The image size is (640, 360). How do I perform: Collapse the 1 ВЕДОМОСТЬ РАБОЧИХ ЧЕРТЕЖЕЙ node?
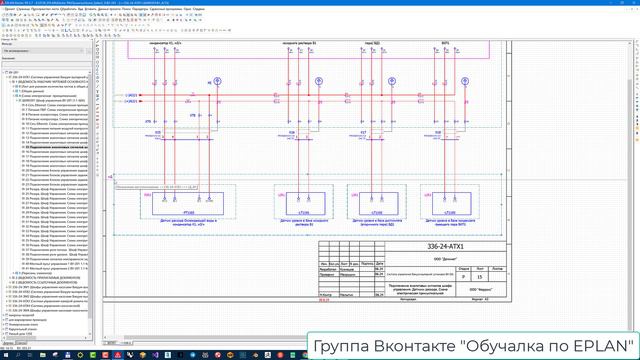[10, 82]
